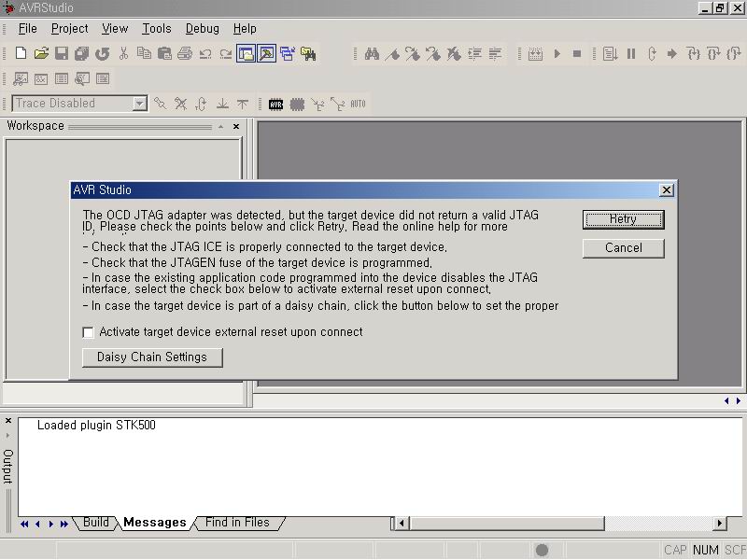Screen dimensions: 747x560
Task: Click the AVR chip connect icon
Action: coord(275,104)
